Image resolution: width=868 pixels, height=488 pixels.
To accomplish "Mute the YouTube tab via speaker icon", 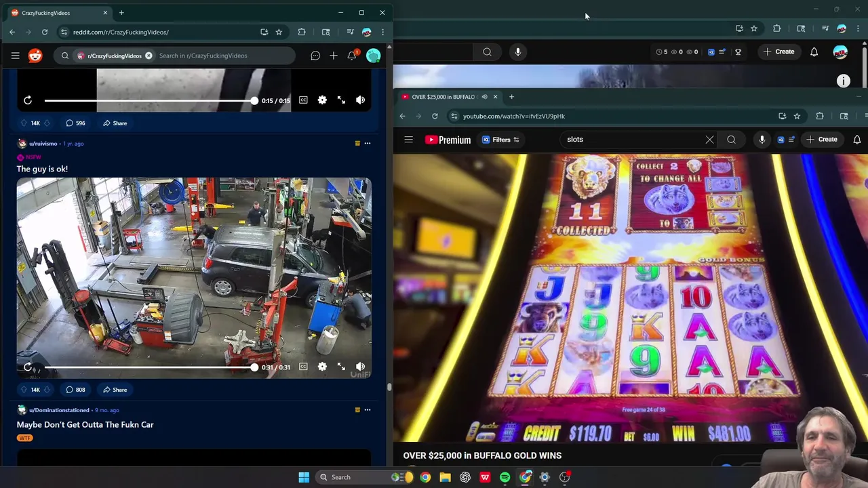I will pos(484,97).
